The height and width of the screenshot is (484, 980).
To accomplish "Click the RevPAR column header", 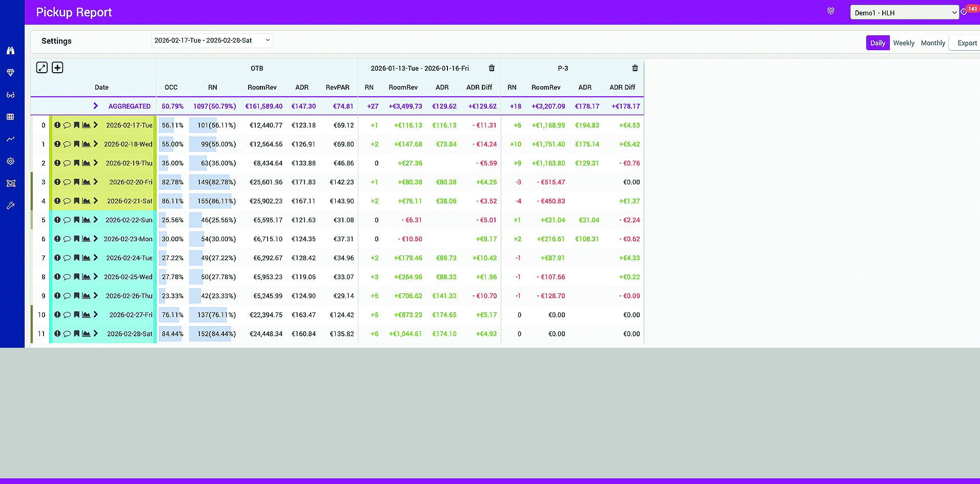I will 337,88.
